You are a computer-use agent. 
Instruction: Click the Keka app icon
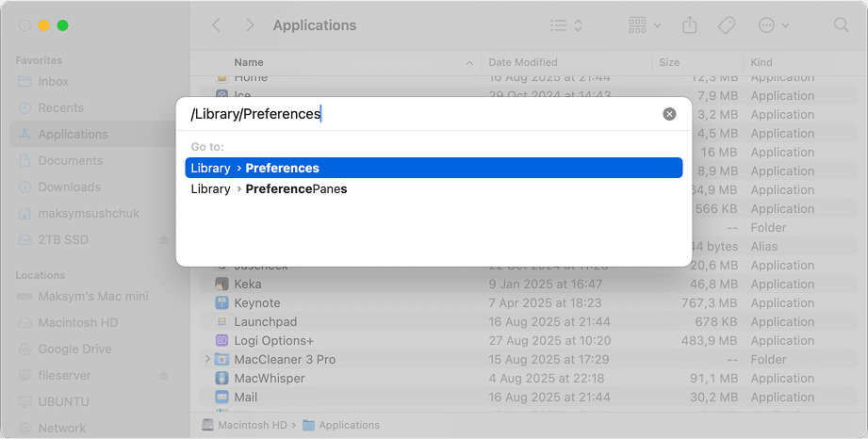[x=221, y=285]
